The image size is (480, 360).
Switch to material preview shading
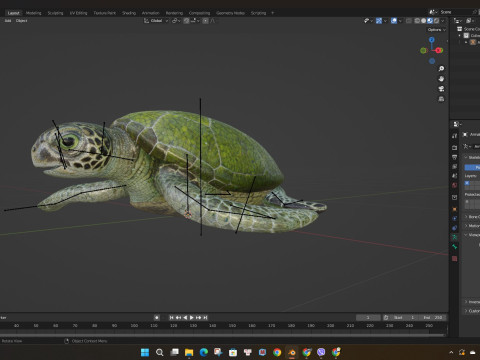pos(430,21)
